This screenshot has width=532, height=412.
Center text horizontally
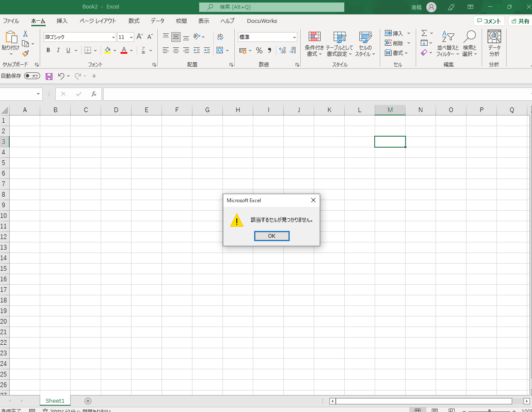click(176, 50)
